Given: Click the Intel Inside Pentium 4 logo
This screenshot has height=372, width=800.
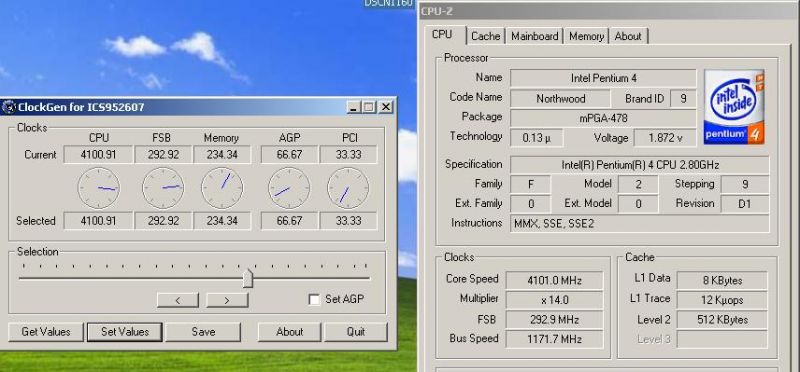Looking at the screenshot, I should (734, 107).
